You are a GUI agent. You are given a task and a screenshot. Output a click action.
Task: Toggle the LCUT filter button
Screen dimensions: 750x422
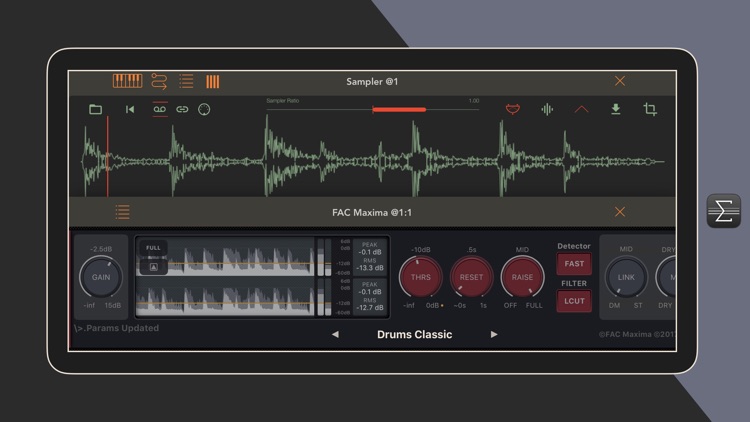click(574, 301)
